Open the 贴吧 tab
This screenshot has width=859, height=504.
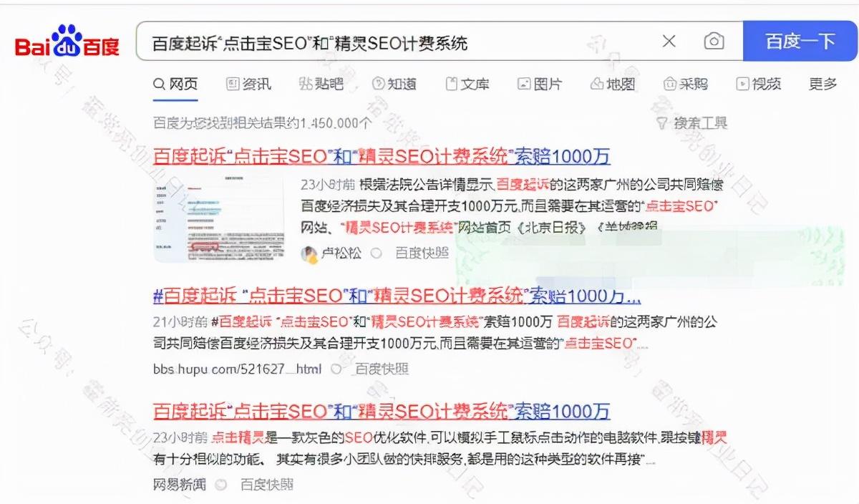coord(321,84)
